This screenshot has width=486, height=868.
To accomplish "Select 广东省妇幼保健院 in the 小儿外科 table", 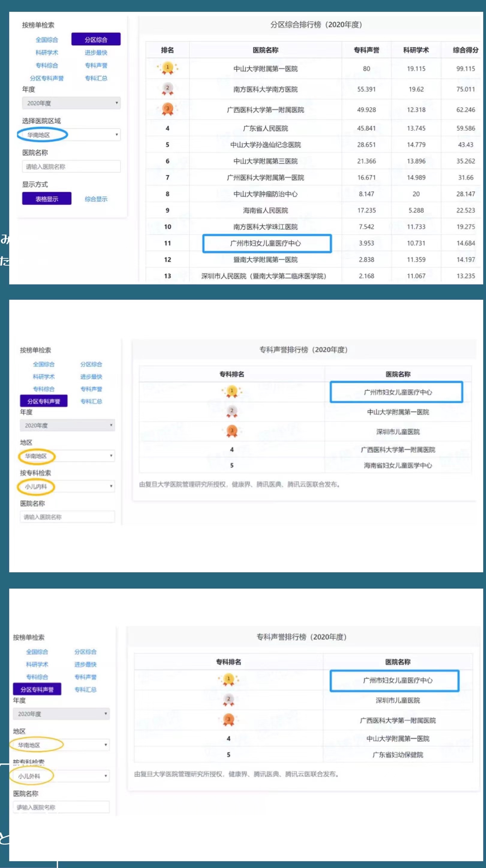I will 398,755.
